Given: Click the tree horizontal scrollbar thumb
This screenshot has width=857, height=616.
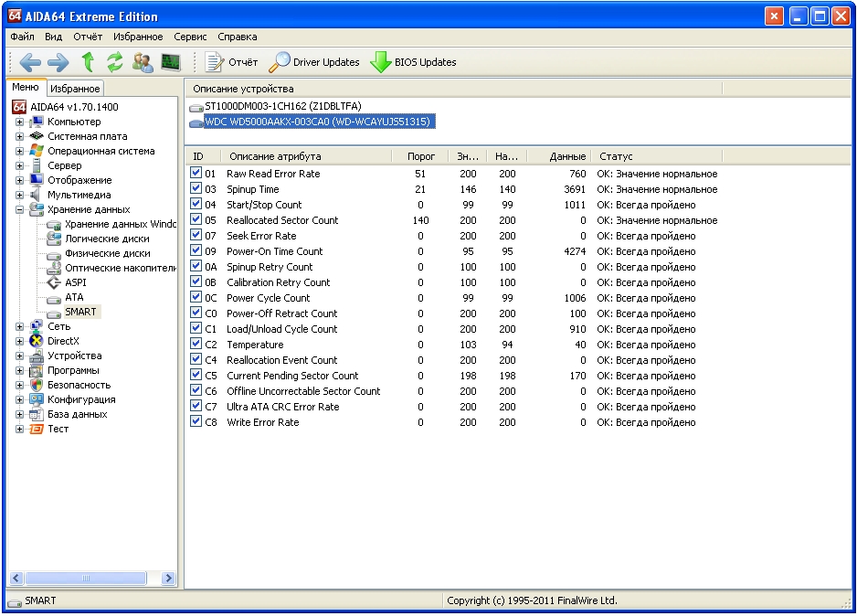Looking at the screenshot, I should [x=86, y=578].
